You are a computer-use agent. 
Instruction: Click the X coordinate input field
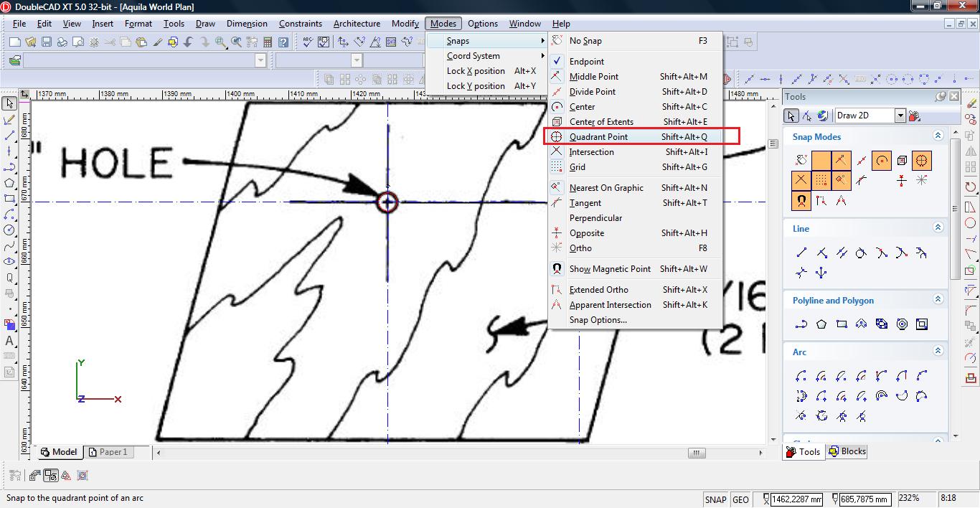pos(796,499)
